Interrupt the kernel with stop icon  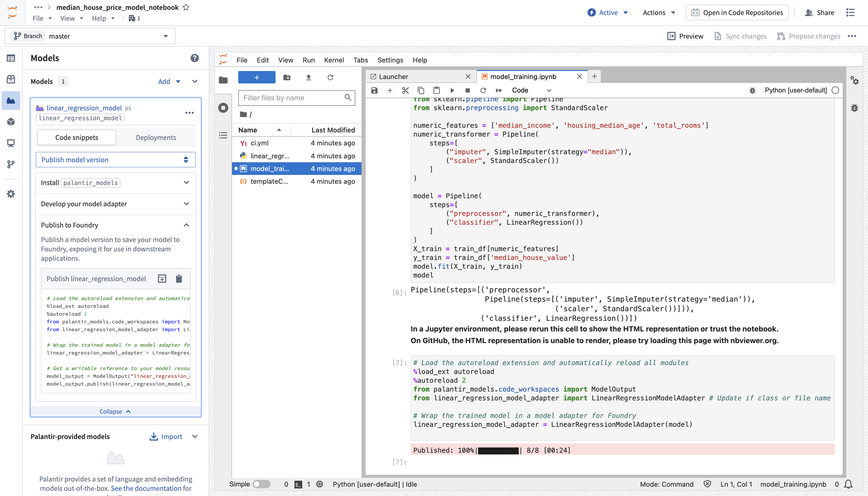pyautogui.click(x=467, y=90)
